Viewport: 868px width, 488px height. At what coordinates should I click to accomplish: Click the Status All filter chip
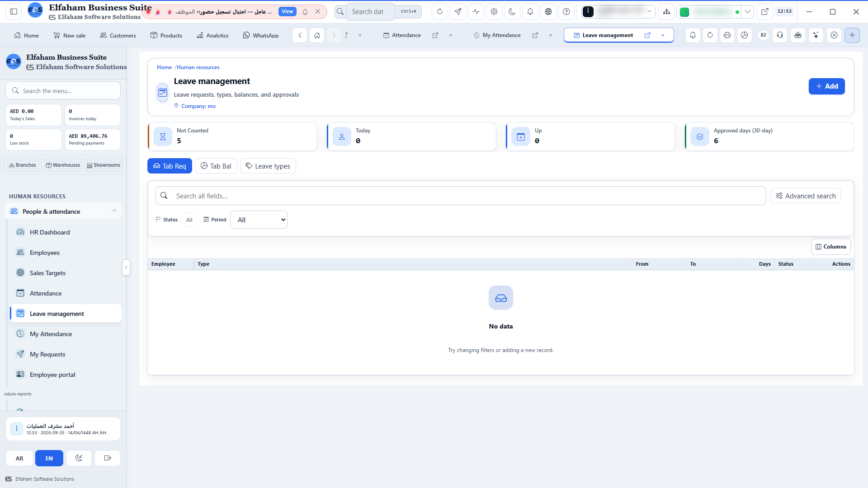tap(189, 220)
